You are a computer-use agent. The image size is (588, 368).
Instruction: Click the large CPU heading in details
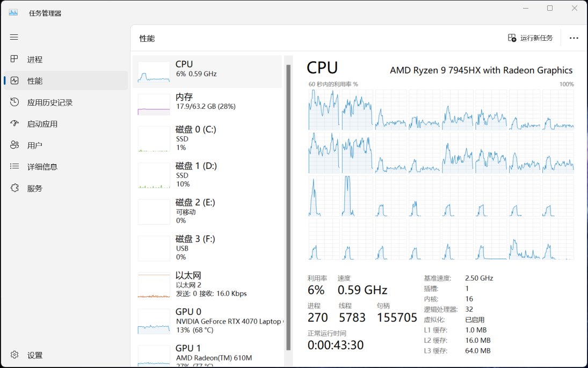pos(322,68)
